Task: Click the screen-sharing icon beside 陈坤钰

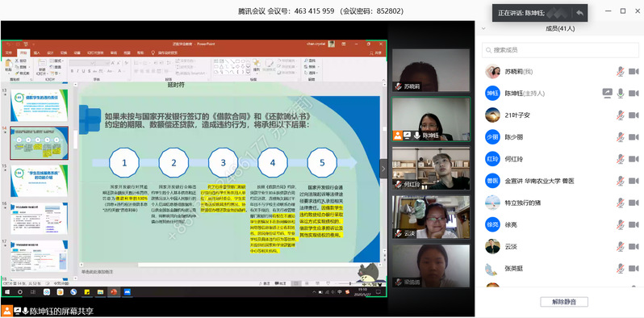Action: [x=608, y=94]
